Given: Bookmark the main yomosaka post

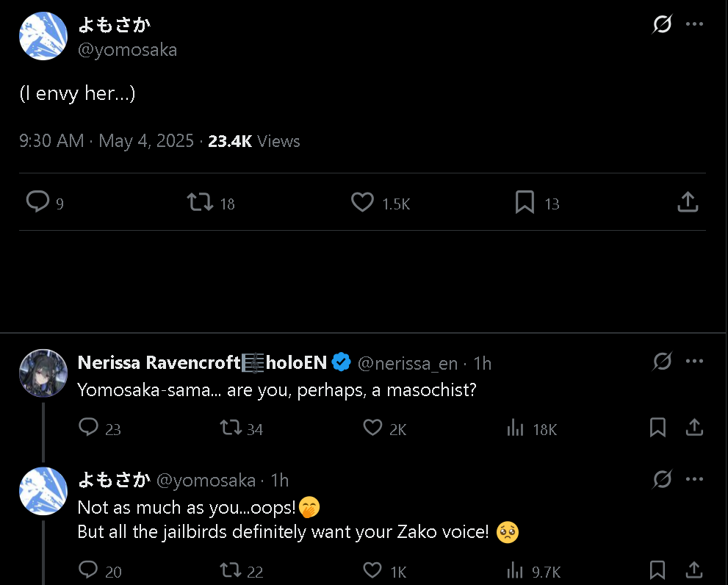Looking at the screenshot, I should 525,202.
